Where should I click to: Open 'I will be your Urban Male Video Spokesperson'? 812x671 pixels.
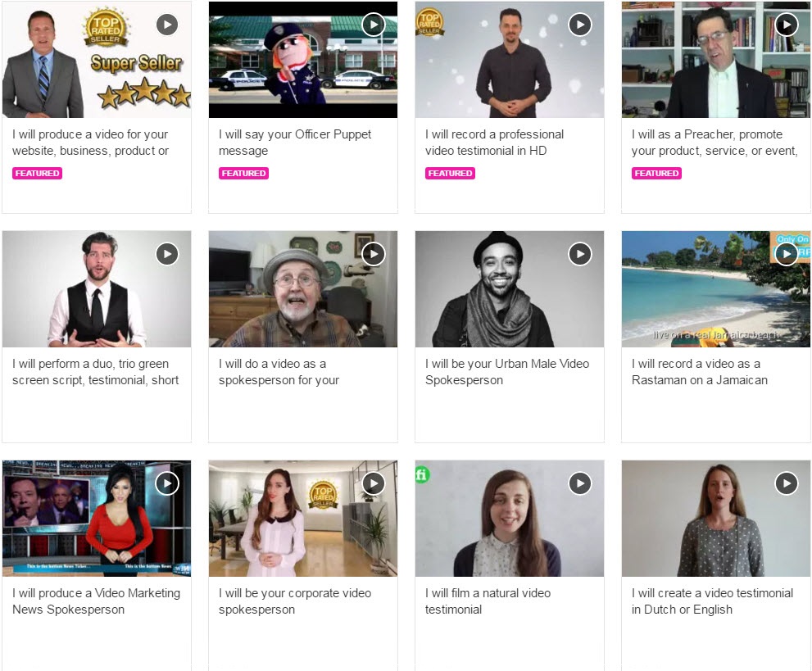[x=506, y=372]
